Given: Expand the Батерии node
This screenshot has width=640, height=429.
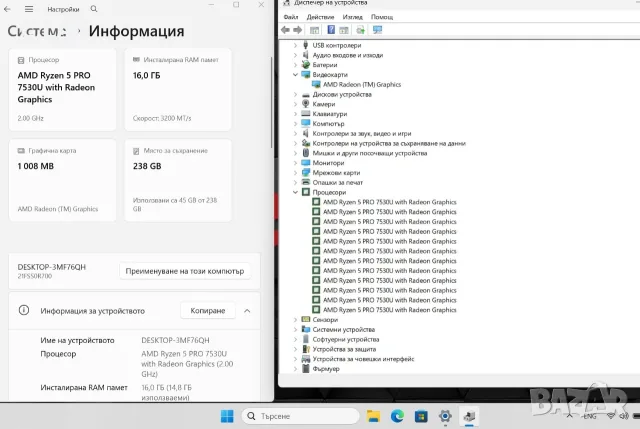Looking at the screenshot, I should click(295, 65).
